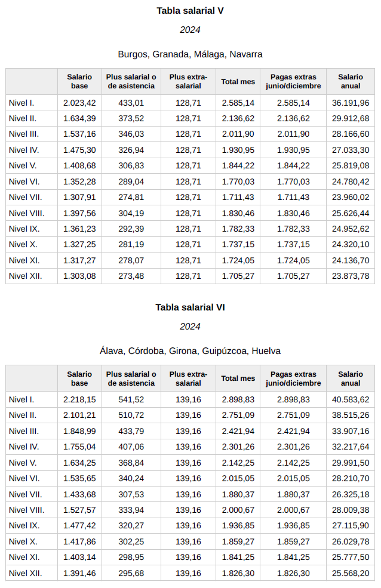Screen dimensions: 381x588
Task: Click base salary 1.397,56 for Nivel VIII
Action: [x=79, y=213]
